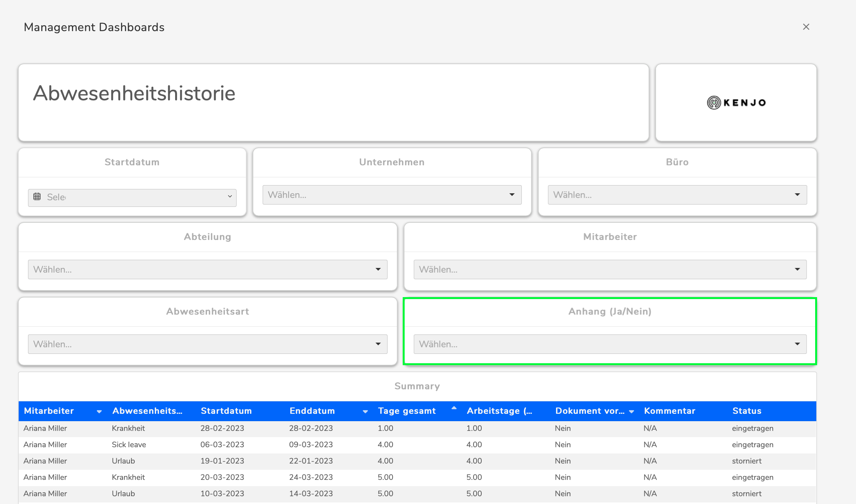This screenshot has width=856, height=504.
Task: Click sort arrow on Mitarbeiter column
Action: (99, 411)
